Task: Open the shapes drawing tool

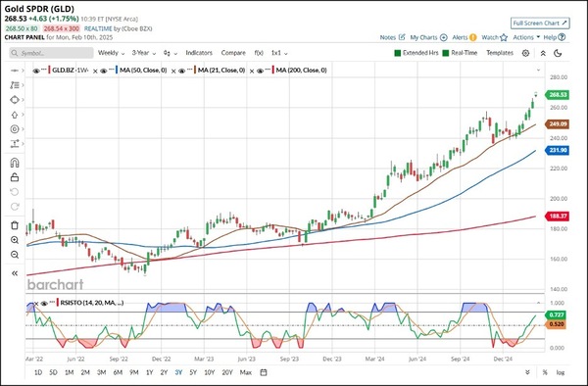Action: (15, 100)
